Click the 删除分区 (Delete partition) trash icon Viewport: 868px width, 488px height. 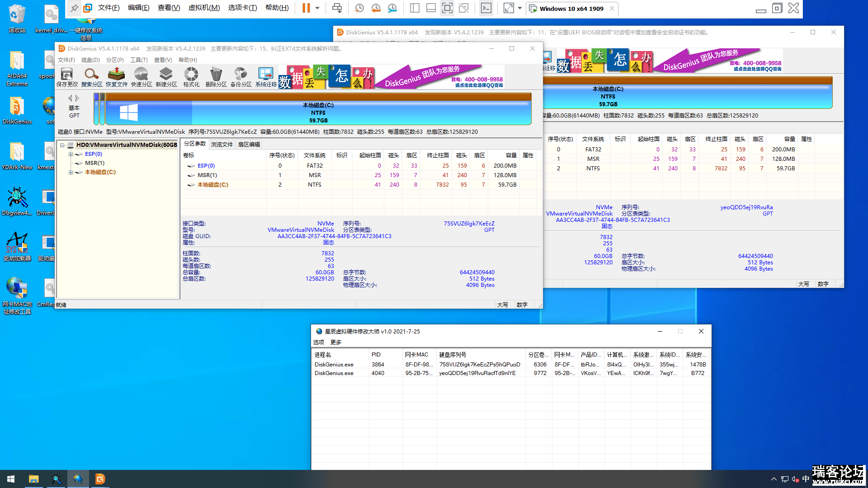(216, 77)
